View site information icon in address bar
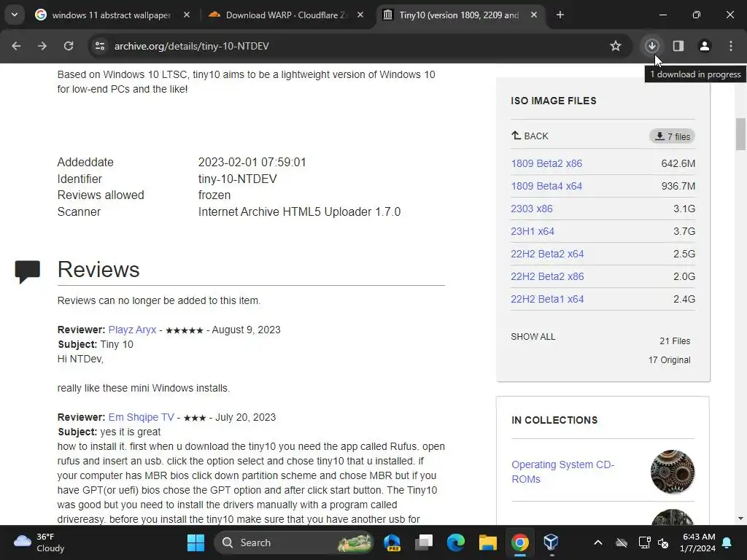This screenshot has height=560, width=747. 100,46
